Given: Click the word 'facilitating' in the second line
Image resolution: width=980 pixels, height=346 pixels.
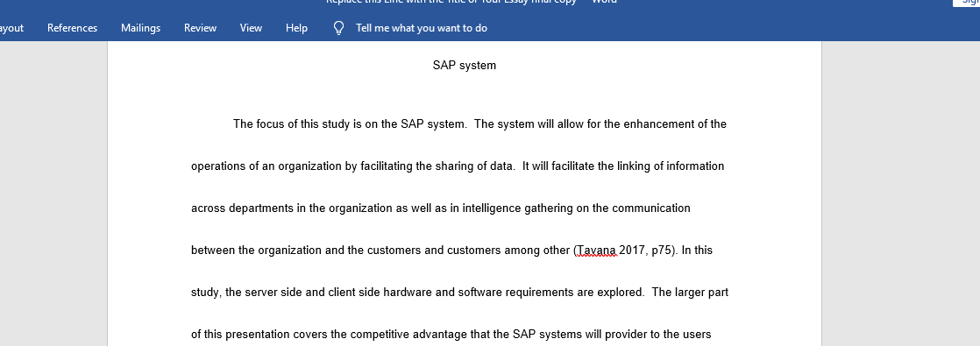Looking at the screenshot, I should pos(387,166).
